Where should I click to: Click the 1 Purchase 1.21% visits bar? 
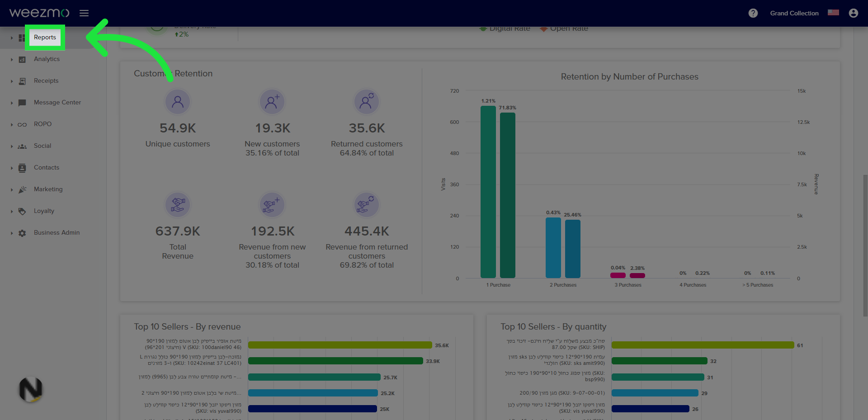488,192
